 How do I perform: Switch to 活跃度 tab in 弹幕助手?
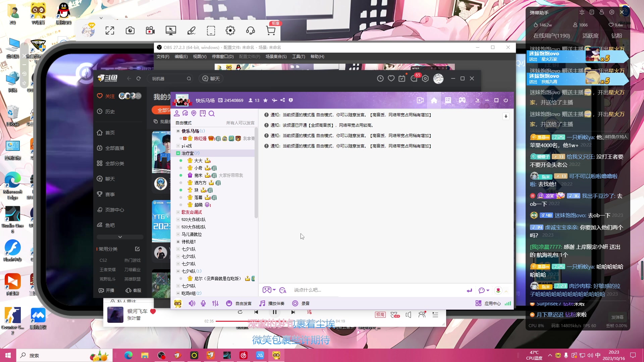click(x=590, y=36)
